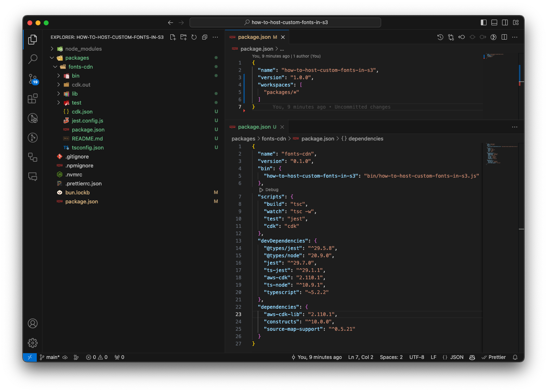
Task: Click the command center search field
Action: click(x=285, y=22)
